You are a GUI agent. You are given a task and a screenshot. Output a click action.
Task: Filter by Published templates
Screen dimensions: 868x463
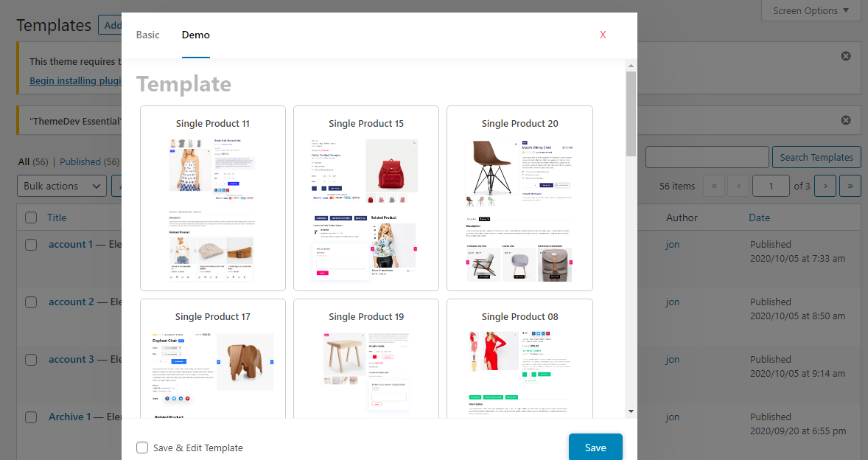click(80, 161)
